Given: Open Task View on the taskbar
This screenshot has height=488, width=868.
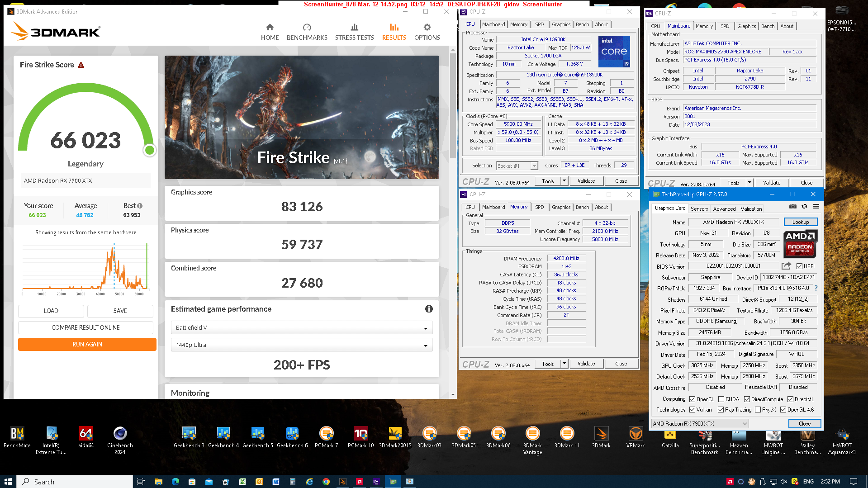Looking at the screenshot, I should 141,482.
